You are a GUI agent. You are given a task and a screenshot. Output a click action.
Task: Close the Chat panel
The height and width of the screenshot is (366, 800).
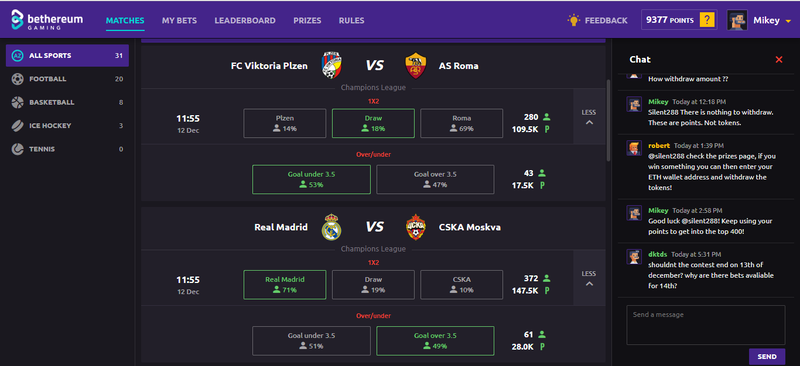(779, 60)
